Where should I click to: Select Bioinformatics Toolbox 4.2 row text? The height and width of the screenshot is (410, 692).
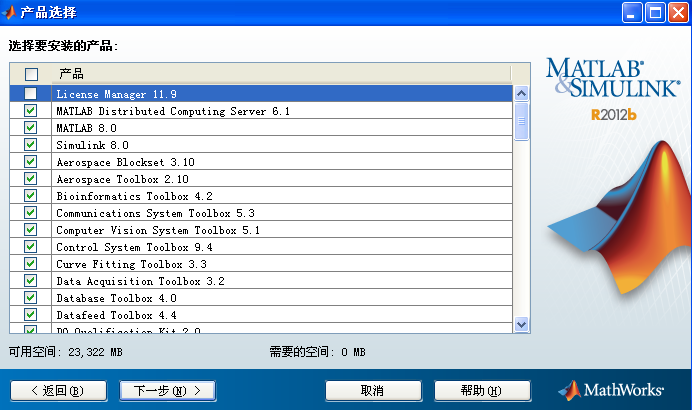click(134, 196)
